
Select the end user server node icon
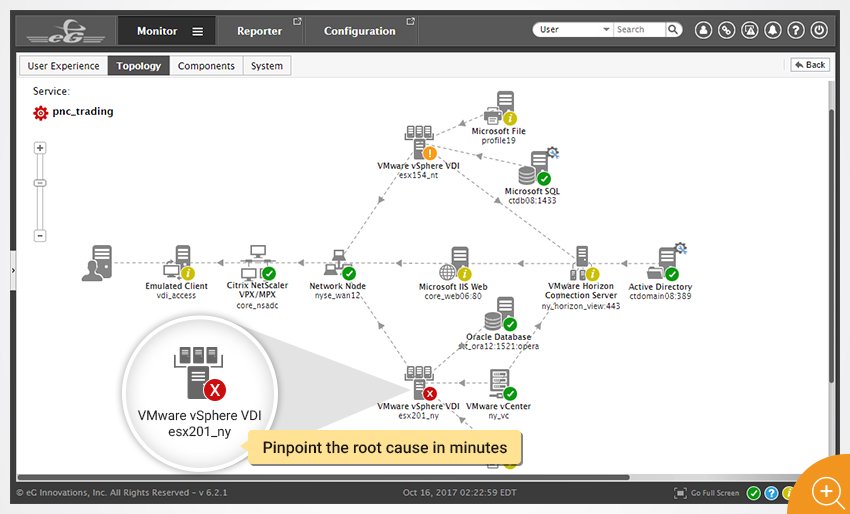(x=97, y=264)
